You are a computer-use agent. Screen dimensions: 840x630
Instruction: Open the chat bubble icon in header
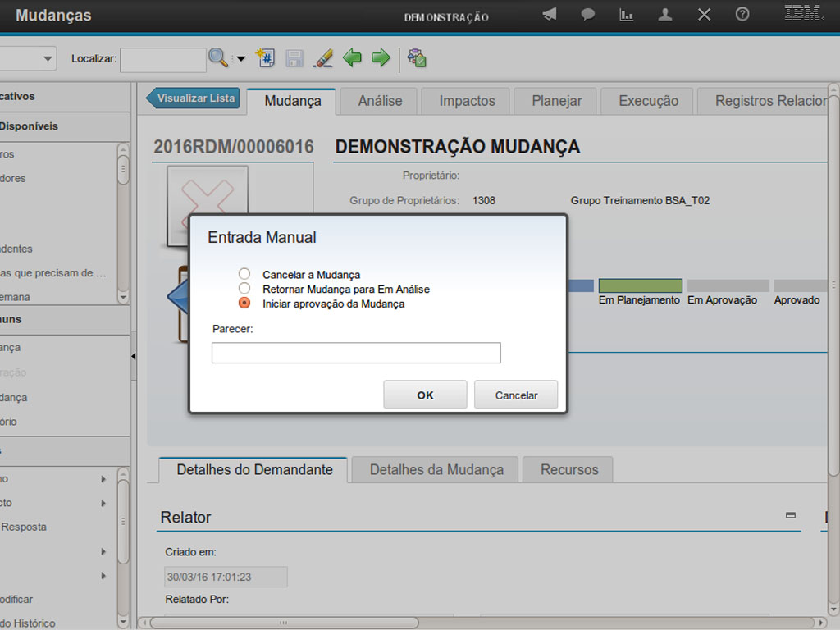[588, 15]
